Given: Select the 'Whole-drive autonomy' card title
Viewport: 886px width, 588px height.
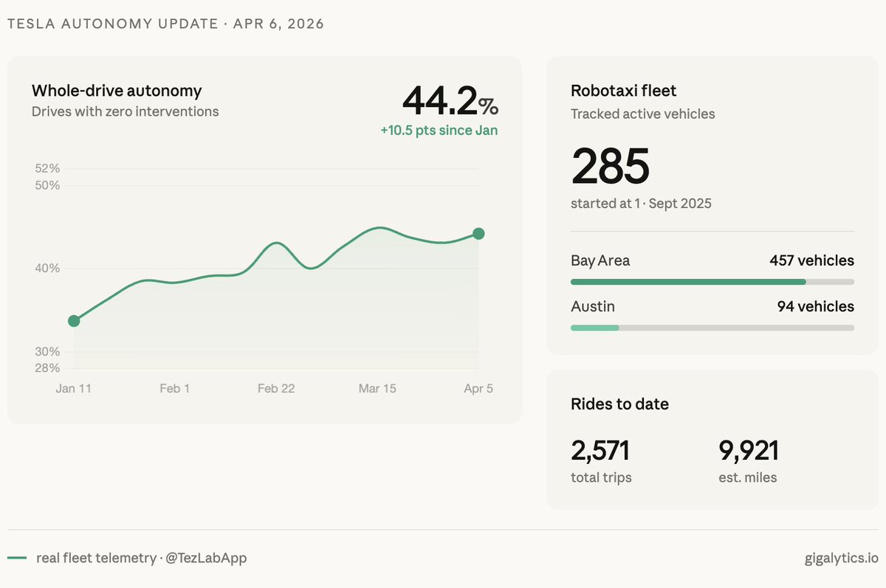Looking at the screenshot, I should [117, 91].
